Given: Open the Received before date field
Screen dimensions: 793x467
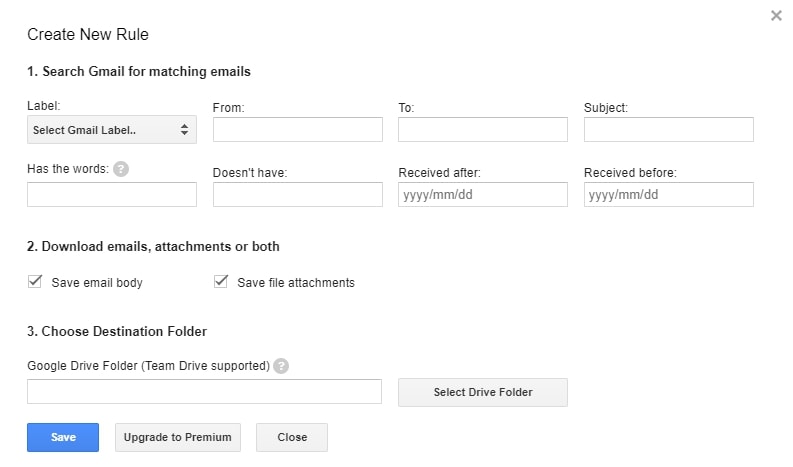Looking at the screenshot, I should point(669,194).
